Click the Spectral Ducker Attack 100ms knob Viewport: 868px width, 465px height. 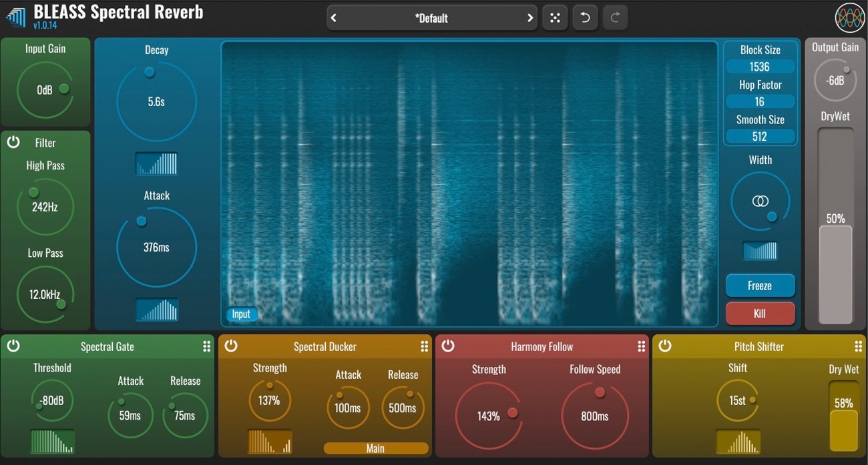[x=348, y=408]
